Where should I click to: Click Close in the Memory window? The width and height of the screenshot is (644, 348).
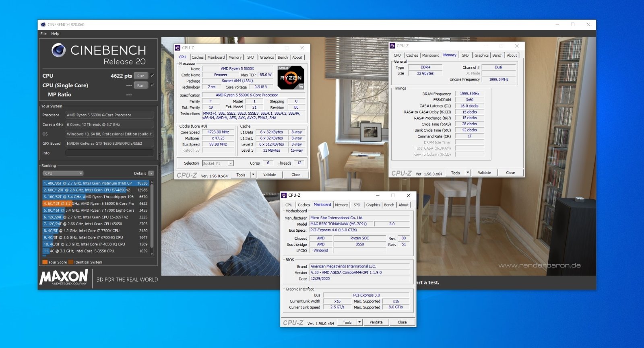click(510, 173)
